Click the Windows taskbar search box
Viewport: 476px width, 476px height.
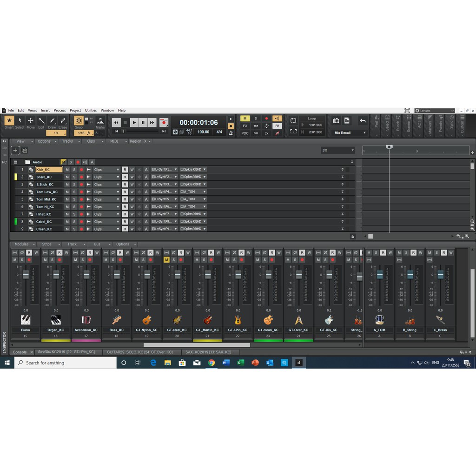(x=65, y=363)
